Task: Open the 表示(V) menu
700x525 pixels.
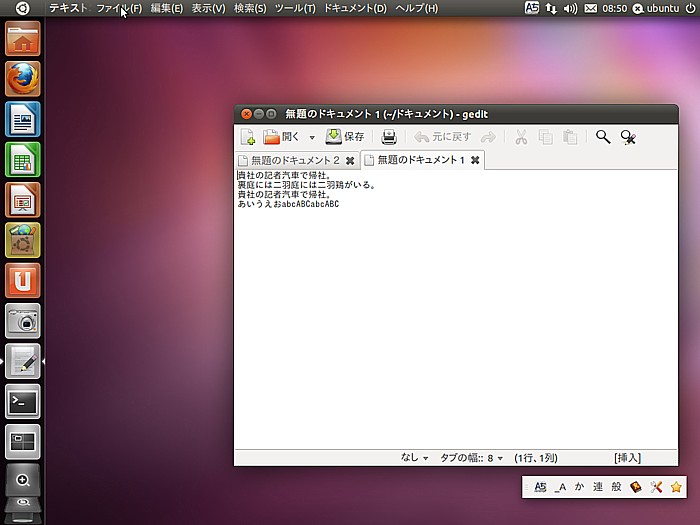Action: coord(208,8)
